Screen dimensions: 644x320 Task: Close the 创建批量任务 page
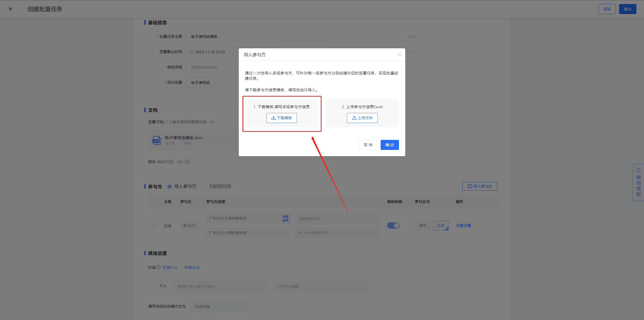tap(10, 9)
